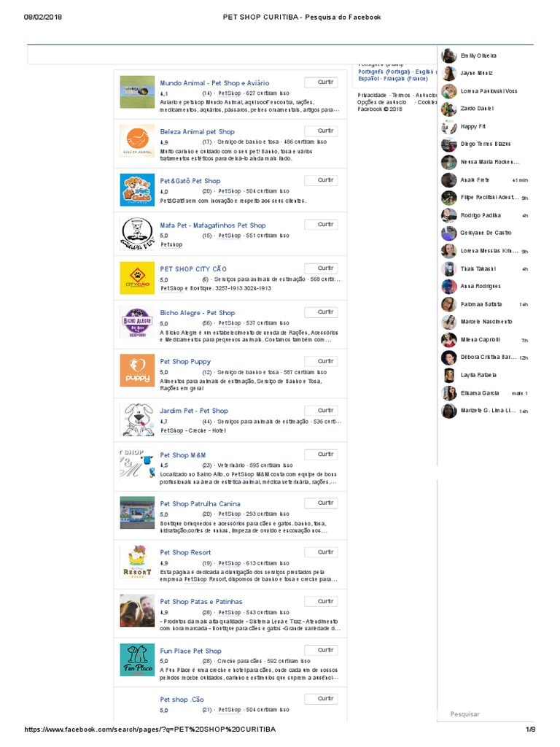
Task: Like Pet&Gatô Pet Shop via Curtir
Action: tap(321, 180)
